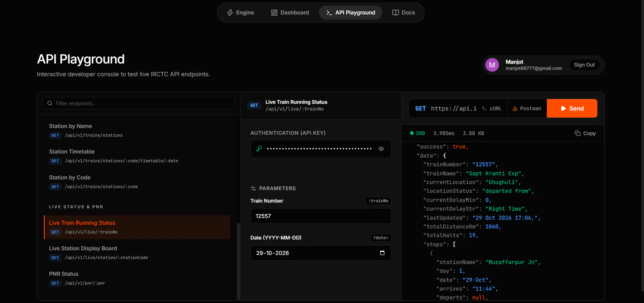Screen dimensions: 644x303
Task: Select Live Train Running Status endpoint
Action: (x=137, y=227)
